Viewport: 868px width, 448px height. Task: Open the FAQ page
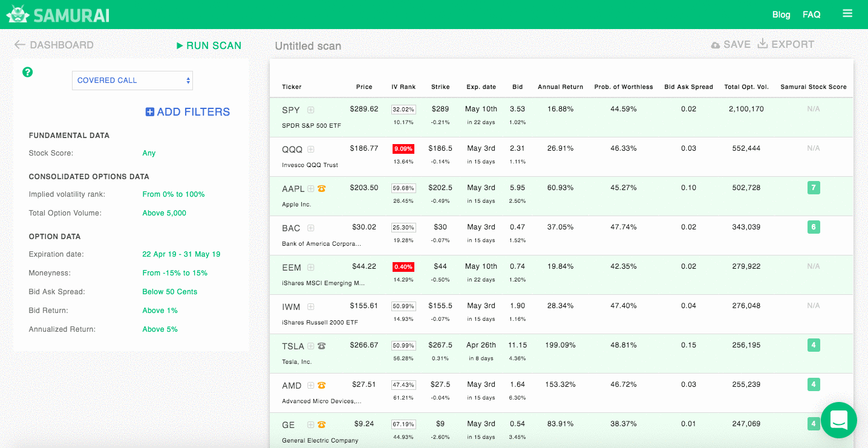[812, 15]
